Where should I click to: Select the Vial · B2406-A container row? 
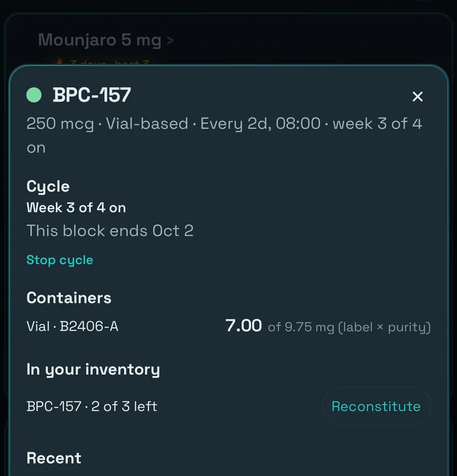[x=228, y=326]
